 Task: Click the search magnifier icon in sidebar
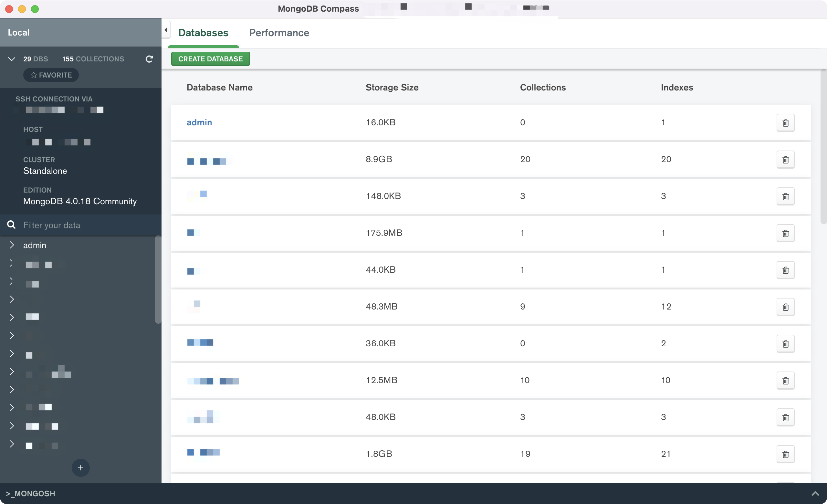coord(11,225)
